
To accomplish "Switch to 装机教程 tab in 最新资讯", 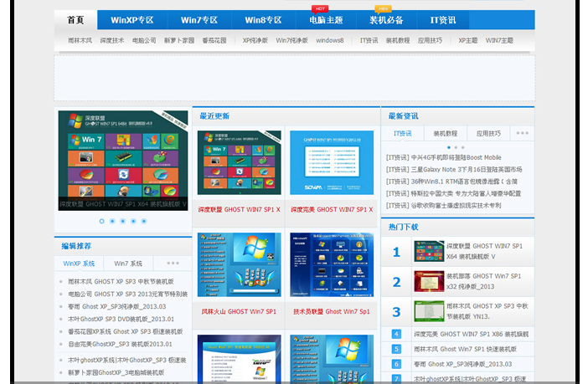I will click(446, 133).
